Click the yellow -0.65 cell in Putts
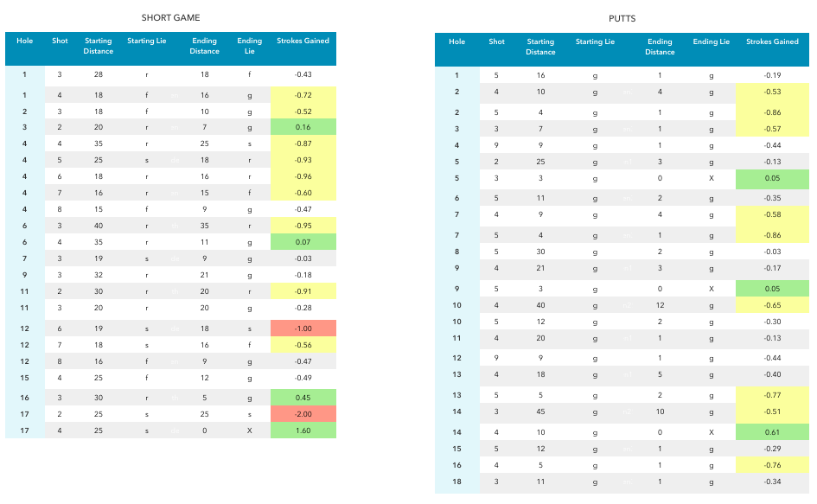The width and height of the screenshot is (817, 504). [772, 305]
